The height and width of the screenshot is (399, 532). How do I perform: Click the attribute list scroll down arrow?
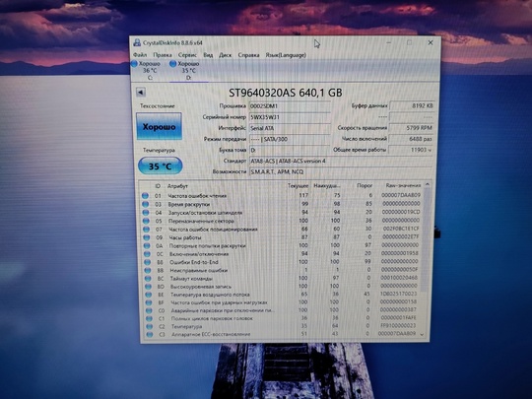coord(422,334)
